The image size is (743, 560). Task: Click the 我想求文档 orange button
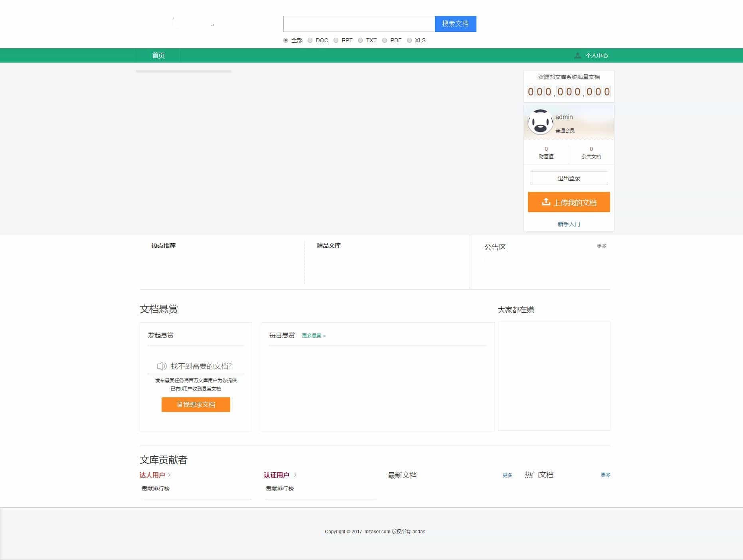(196, 404)
